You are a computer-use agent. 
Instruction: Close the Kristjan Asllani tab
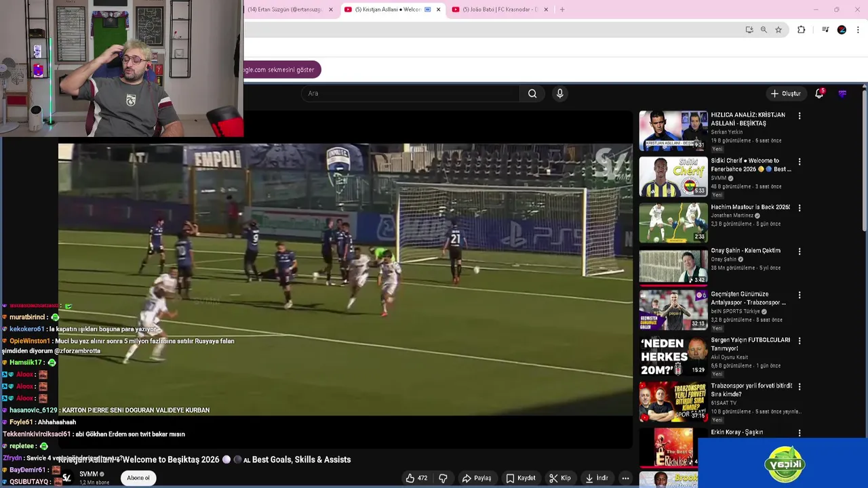[x=438, y=9]
